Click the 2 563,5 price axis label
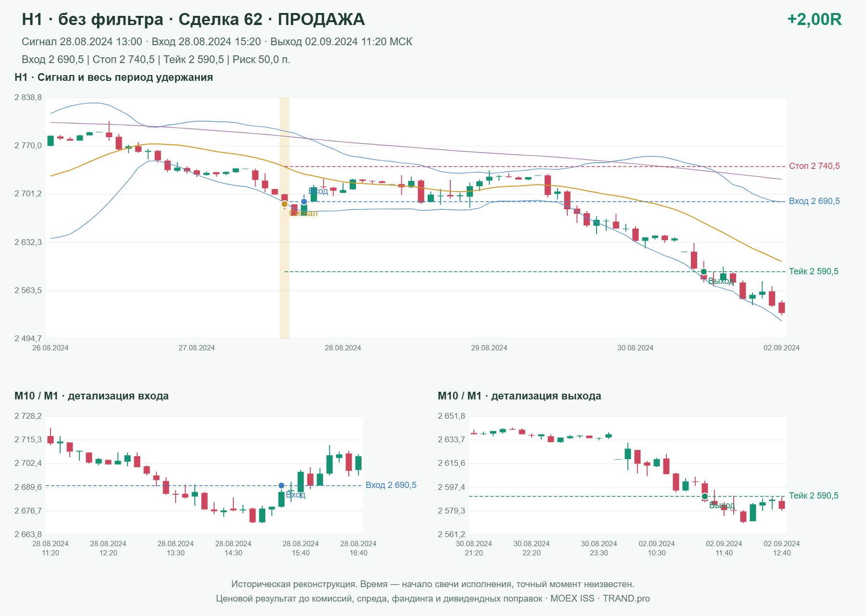 click(x=28, y=290)
